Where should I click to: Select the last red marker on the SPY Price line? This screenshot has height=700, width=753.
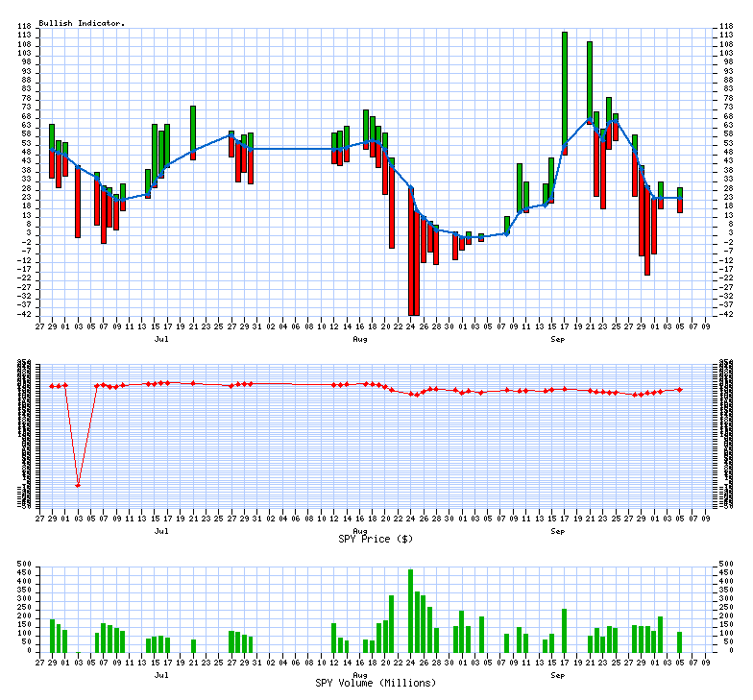(680, 390)
